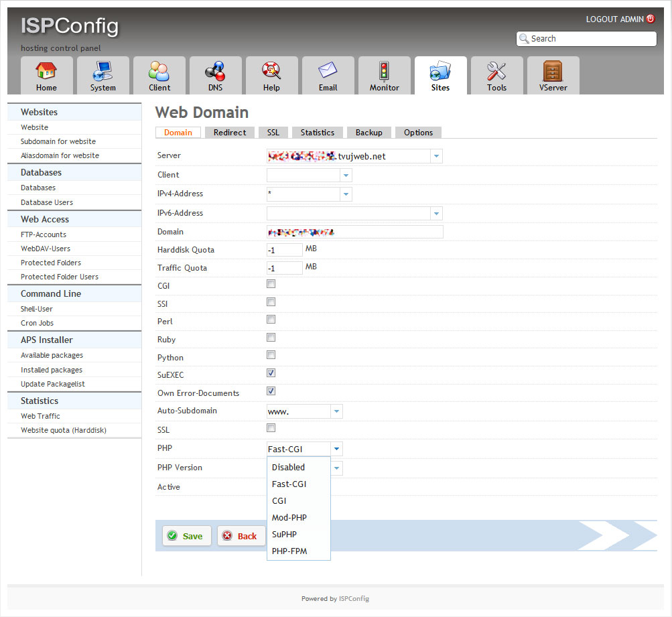Expand the Server dropdown

(436, 156)
